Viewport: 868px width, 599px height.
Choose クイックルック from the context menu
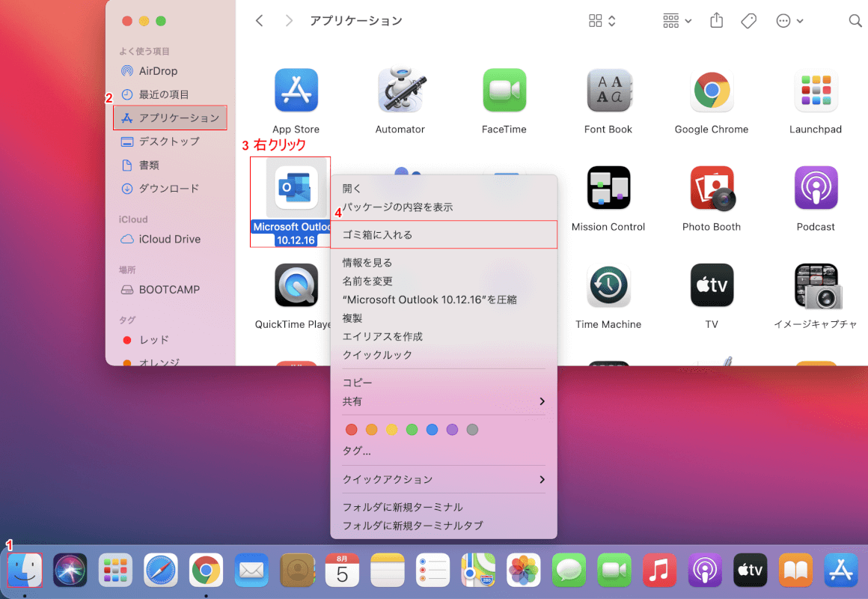[444, 355]
